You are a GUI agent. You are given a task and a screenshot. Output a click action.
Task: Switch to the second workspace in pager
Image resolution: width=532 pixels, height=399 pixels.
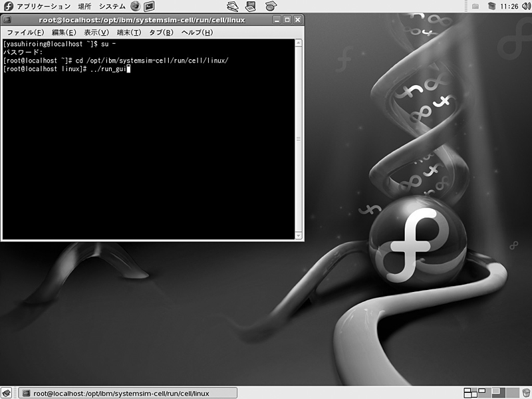[484, 393]
